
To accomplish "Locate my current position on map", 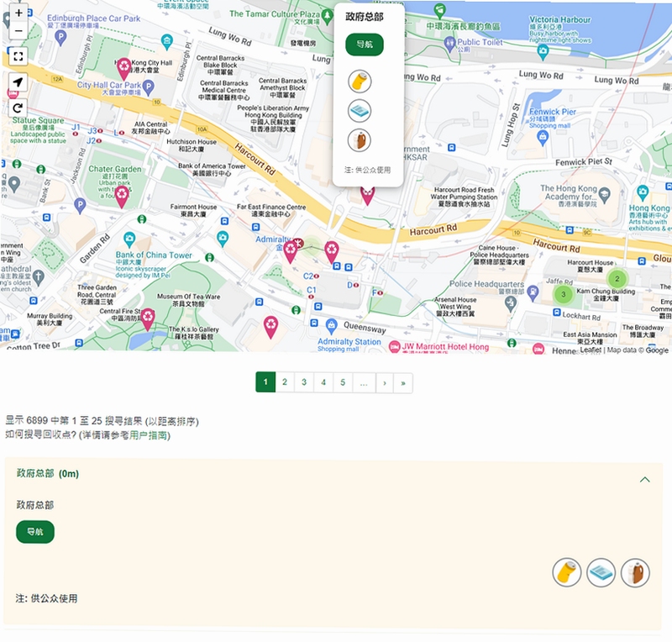I will [x=18, y=82].
